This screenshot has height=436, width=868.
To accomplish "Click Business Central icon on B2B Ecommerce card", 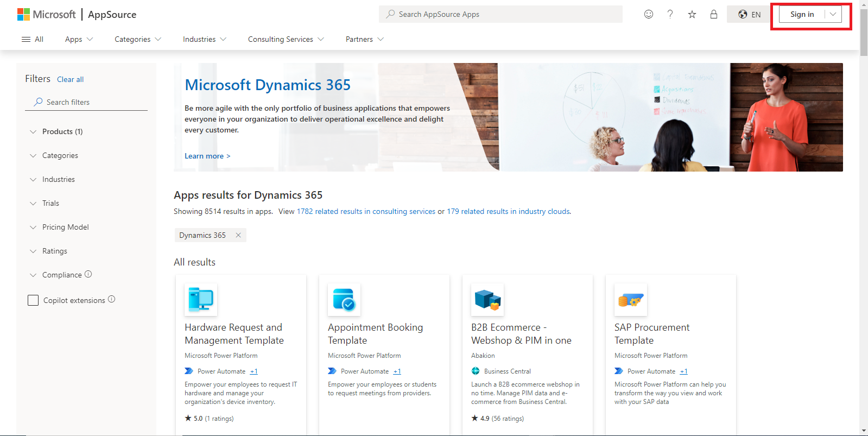I will tap(476, 371).
